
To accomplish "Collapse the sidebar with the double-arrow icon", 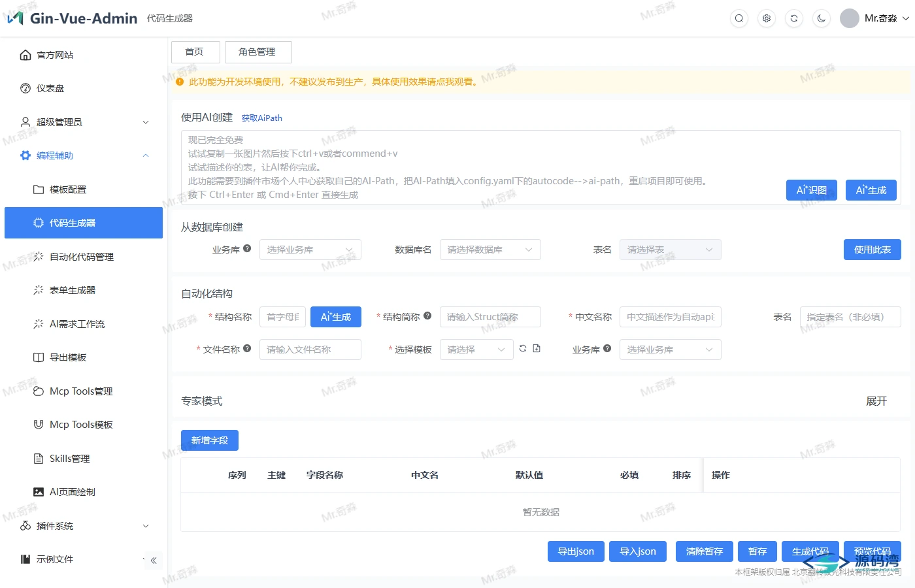I will click(x=154, y=561).
